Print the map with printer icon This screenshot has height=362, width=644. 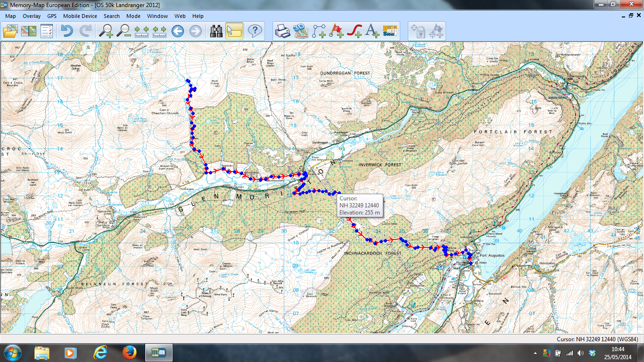pyautogui.click(x=282, y=31)
